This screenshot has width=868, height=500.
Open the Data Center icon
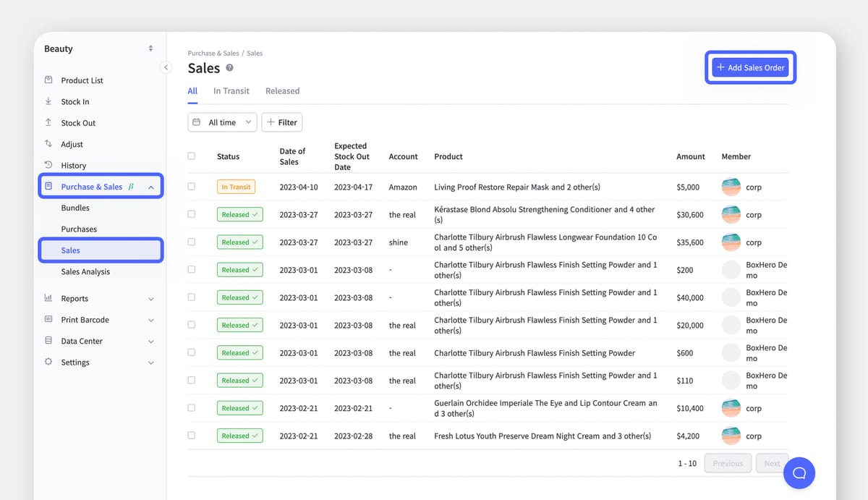coord(48,341)
